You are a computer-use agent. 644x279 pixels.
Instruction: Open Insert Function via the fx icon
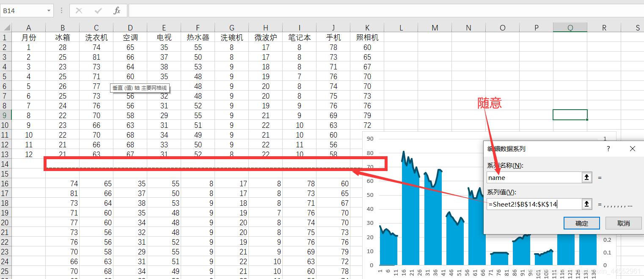117,11
